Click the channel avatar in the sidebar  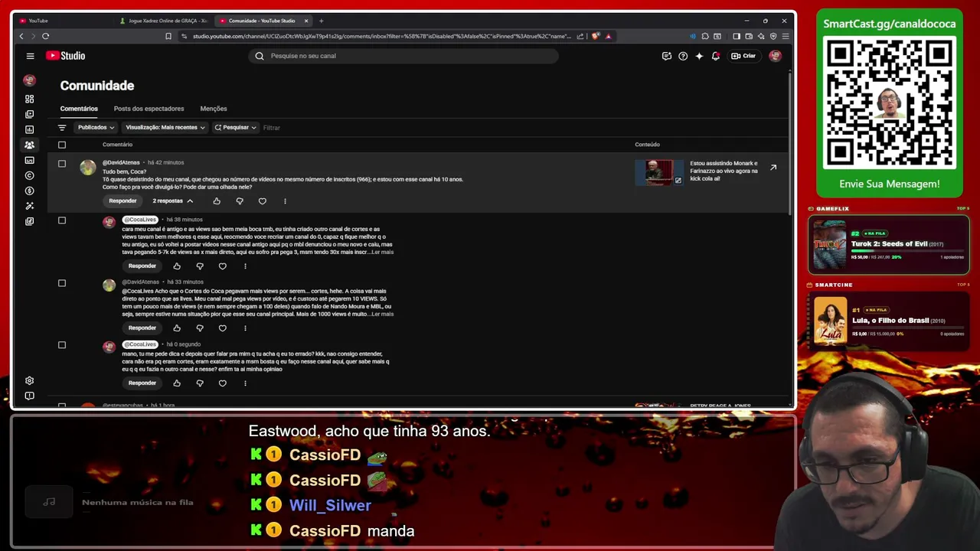(29, 80)
